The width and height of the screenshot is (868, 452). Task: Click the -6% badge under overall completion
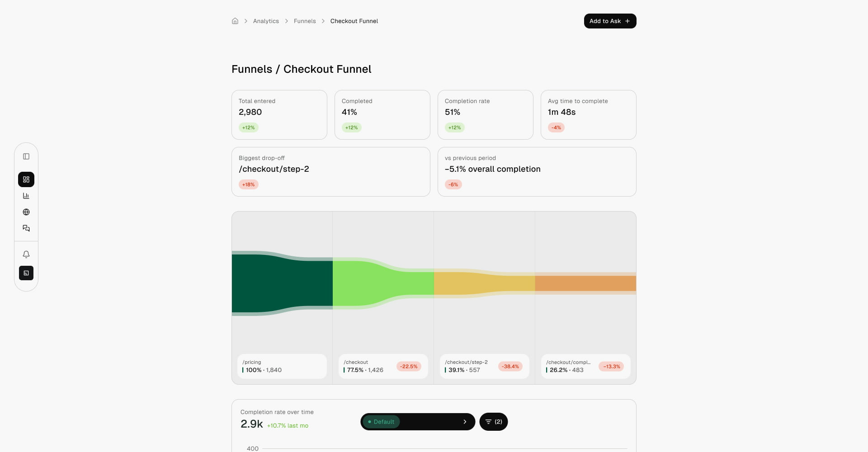click(x=453, y=184)
